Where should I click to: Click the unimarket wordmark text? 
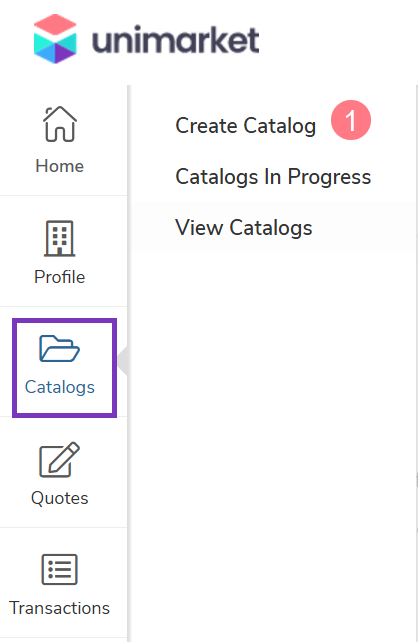(x=176, y=41)
